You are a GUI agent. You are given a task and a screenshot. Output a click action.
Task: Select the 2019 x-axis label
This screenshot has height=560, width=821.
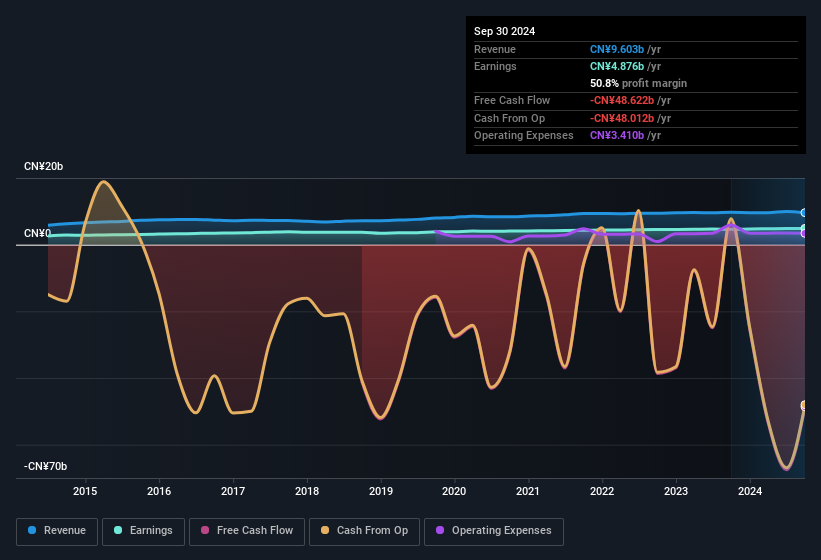[381, 491]
